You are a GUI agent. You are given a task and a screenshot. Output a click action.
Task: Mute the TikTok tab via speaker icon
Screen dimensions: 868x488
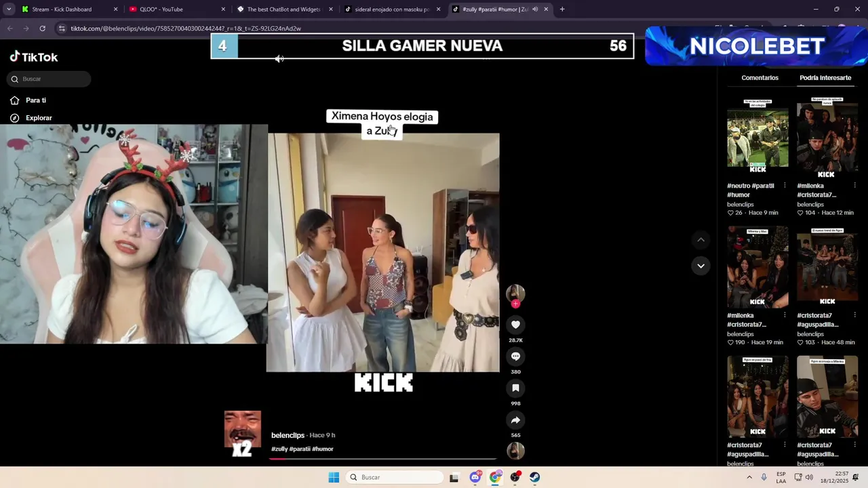(x=535, y=9)
